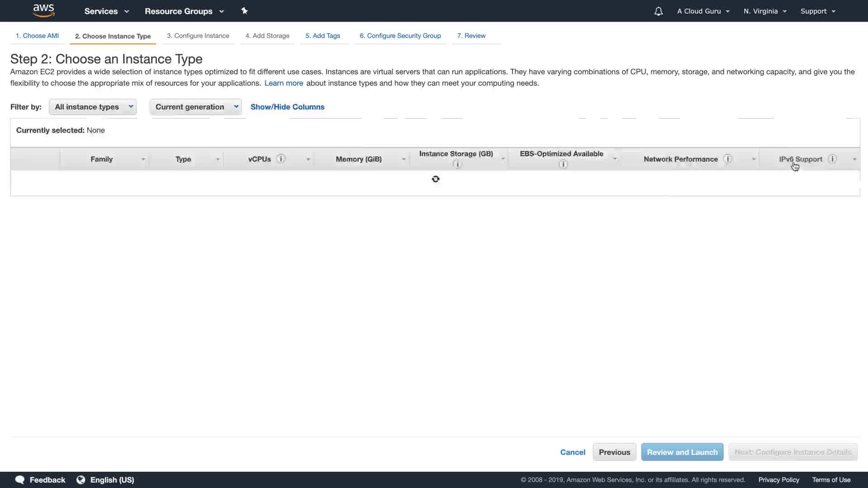Click the IPv6 Support info icon
The height and width of the screenshot is (488, 868).
(832, 159)
